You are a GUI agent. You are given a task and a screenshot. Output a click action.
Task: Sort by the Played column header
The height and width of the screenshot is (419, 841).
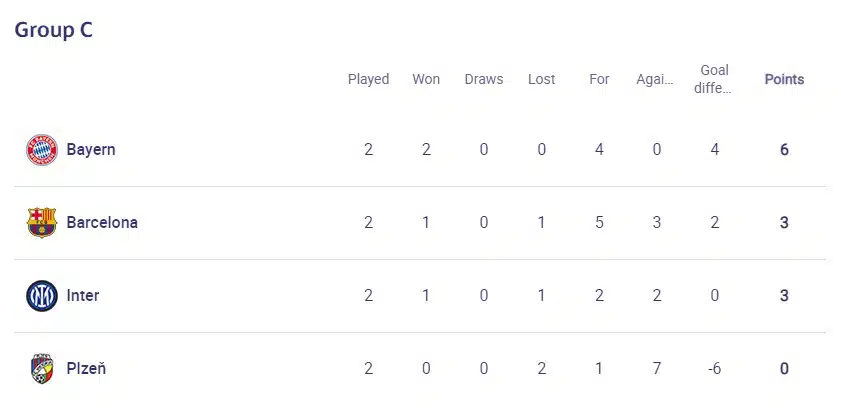click(x=368, y=79)
